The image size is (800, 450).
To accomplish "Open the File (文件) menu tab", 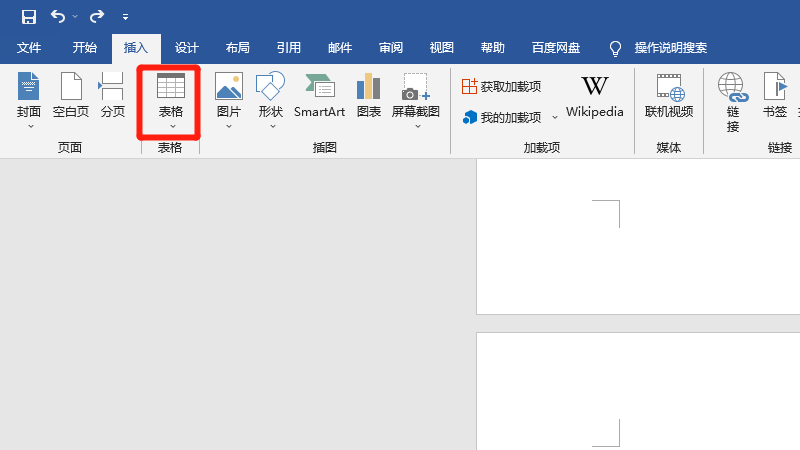I will tap(29, 48).
